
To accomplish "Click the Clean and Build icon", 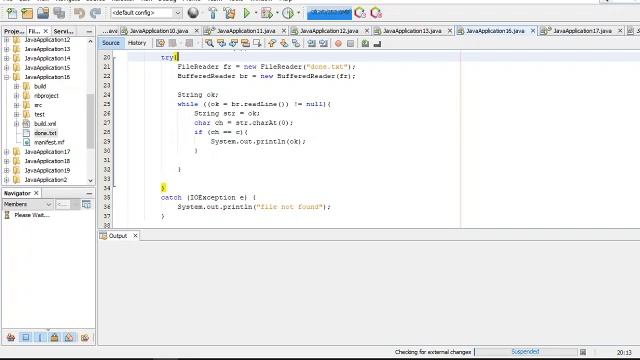I will 229,13.
